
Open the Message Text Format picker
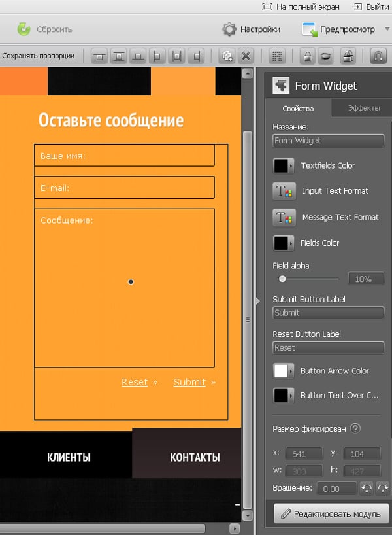pos(284,217)
